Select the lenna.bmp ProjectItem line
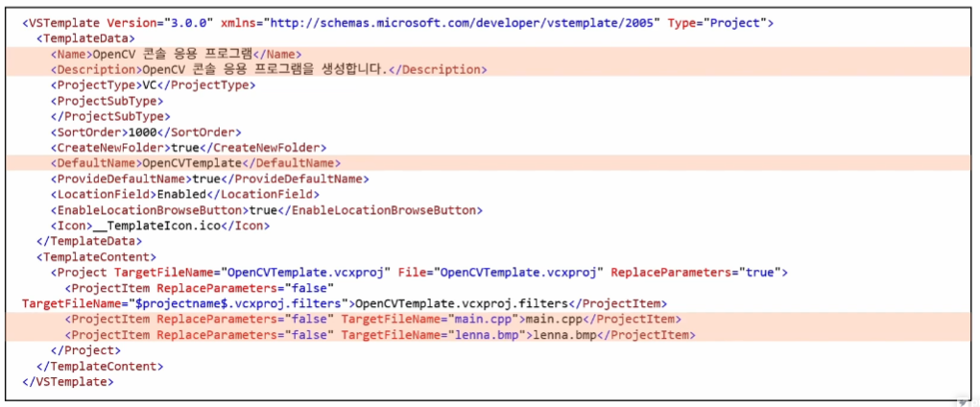This screenshot has height=407, width=980. click(x=380, y=335)
